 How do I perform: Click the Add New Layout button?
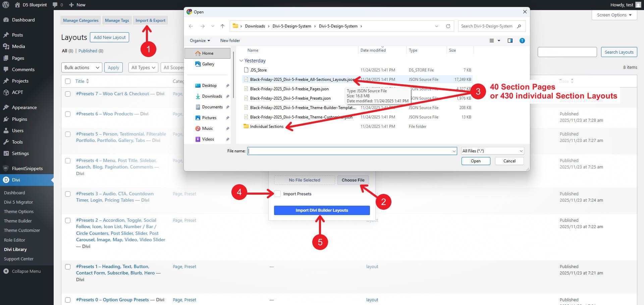[x=109, y=37]
